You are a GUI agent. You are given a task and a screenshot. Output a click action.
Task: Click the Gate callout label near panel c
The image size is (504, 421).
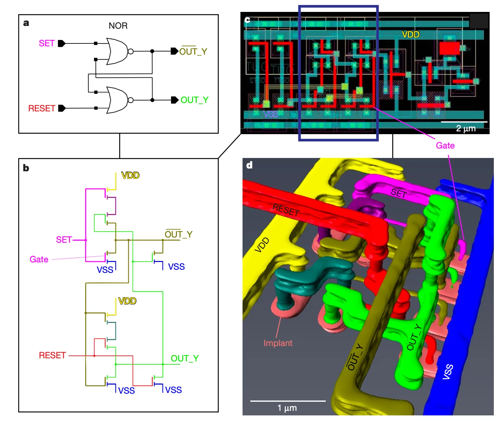(x=444, y=145)
